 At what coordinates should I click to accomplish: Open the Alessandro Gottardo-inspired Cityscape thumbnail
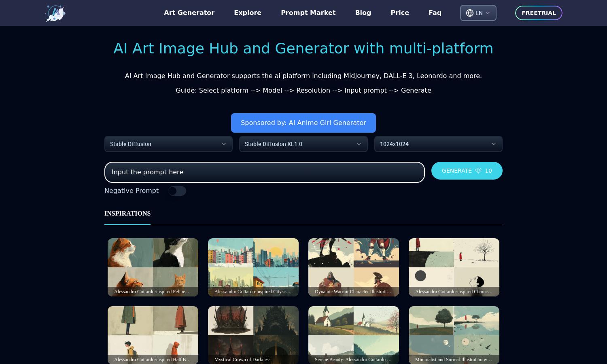coord(253,267)
